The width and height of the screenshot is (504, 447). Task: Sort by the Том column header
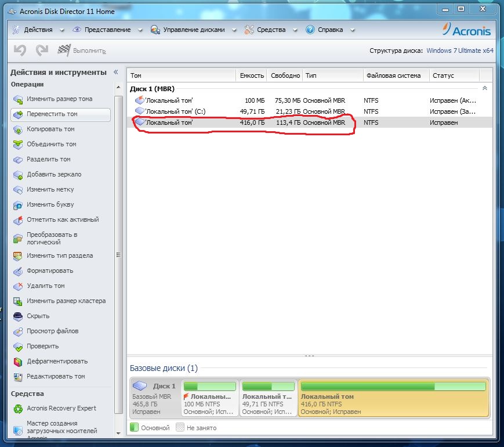pyautogui.click(x=182, y=75)
